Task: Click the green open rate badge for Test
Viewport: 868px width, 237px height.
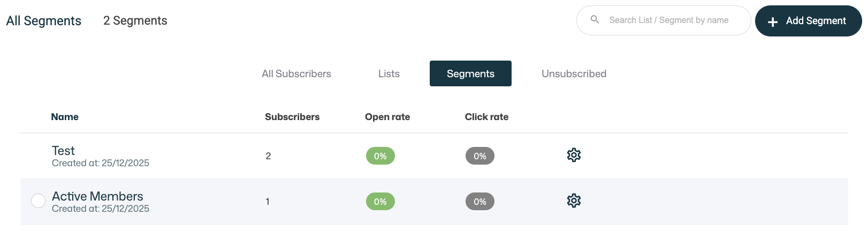Action: (x=380, y=156)
